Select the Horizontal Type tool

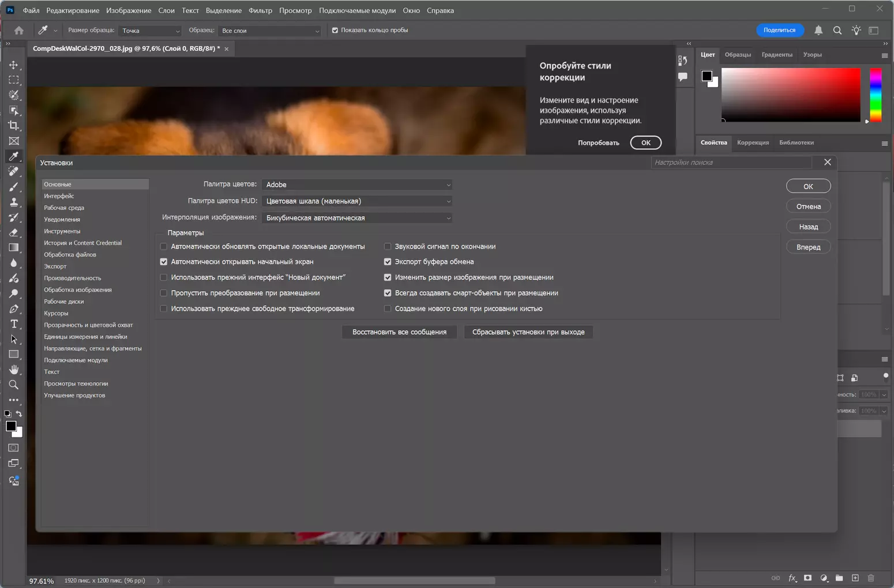click(14, 324)
